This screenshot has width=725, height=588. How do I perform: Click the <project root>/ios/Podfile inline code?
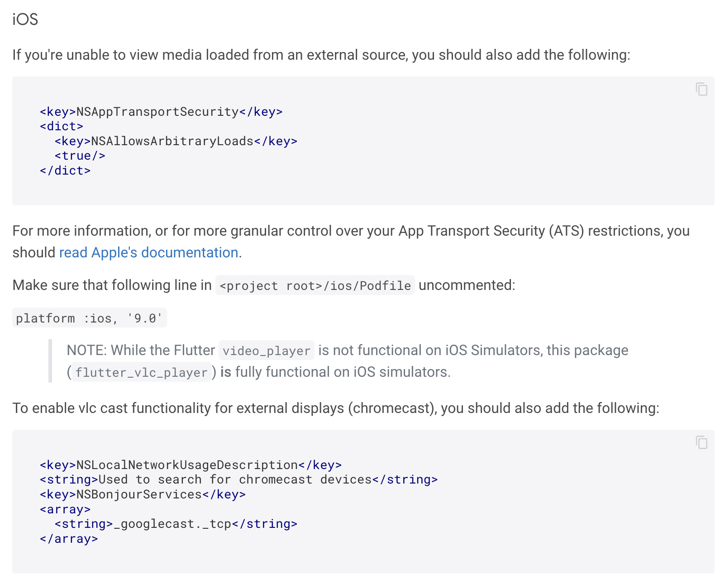point(315,285)
